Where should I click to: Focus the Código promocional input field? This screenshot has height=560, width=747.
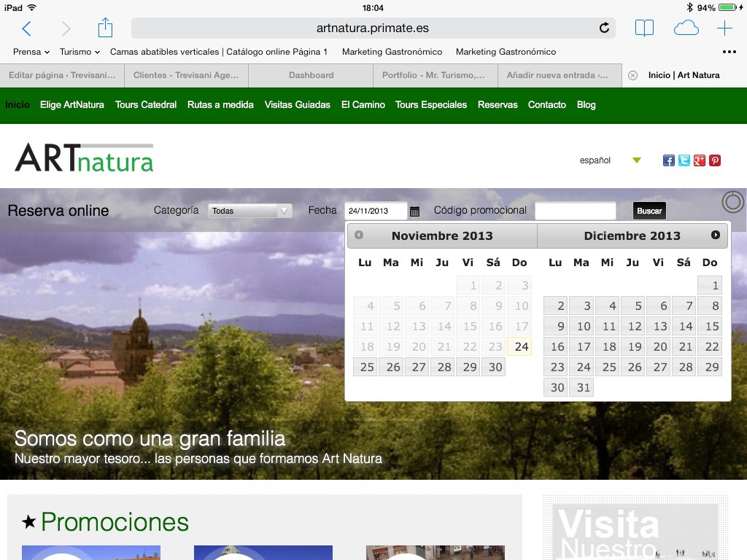(x=575, y=211)
